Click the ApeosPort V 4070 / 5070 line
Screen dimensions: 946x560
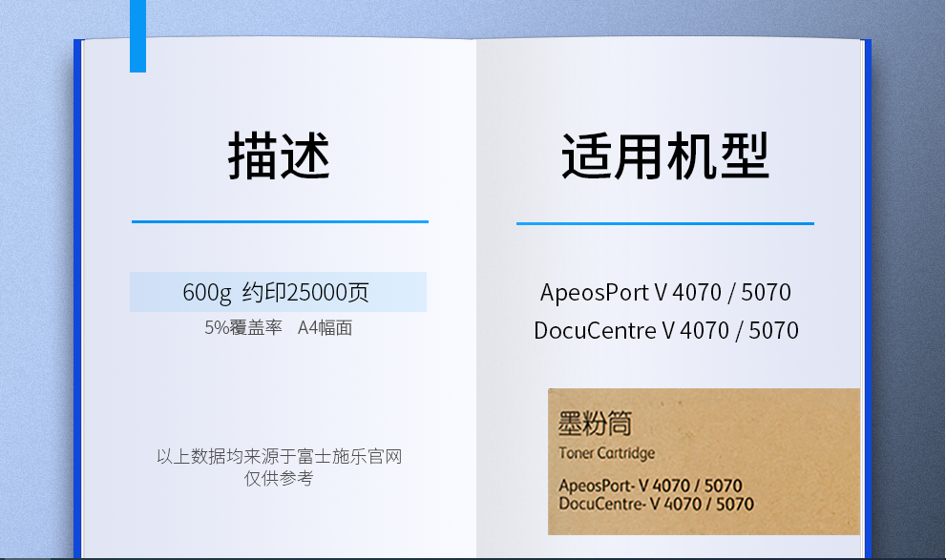pyautogui.click(x=665, y=292)
